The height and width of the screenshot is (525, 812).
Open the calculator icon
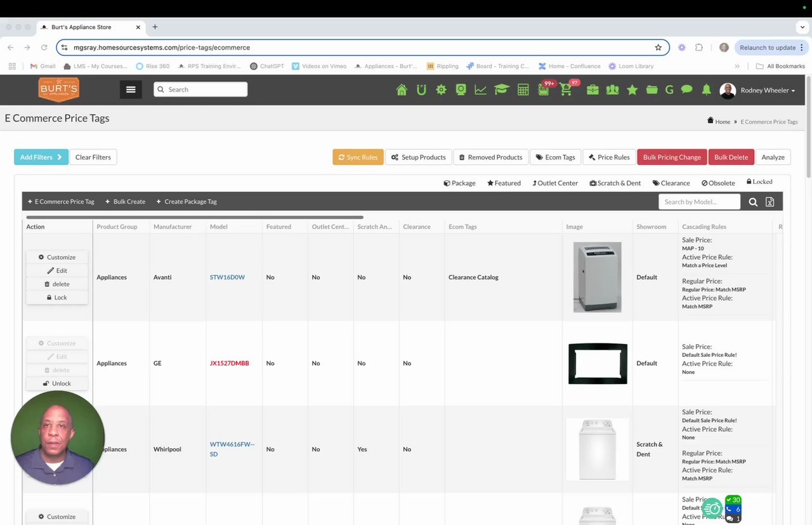pyautogui.click(x=523, y=90)
